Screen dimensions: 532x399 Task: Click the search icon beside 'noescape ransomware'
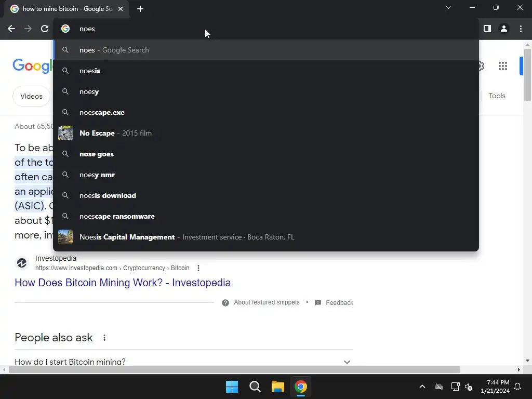65,216
